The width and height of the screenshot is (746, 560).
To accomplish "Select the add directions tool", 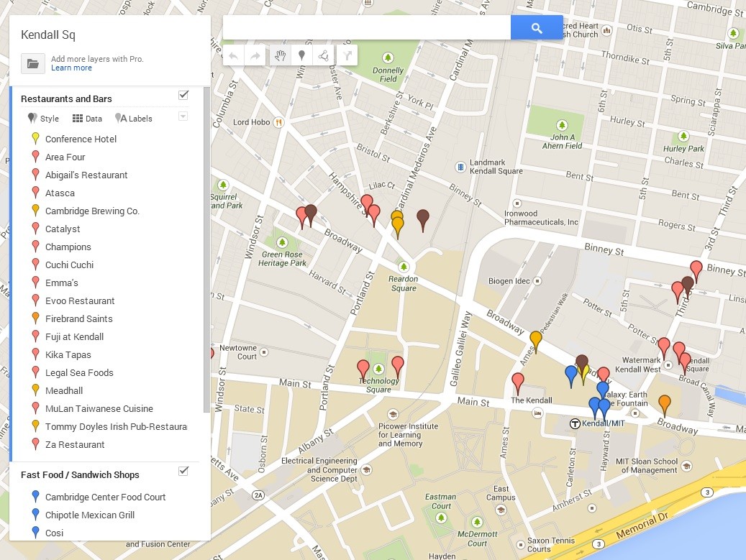I will 347,55.
